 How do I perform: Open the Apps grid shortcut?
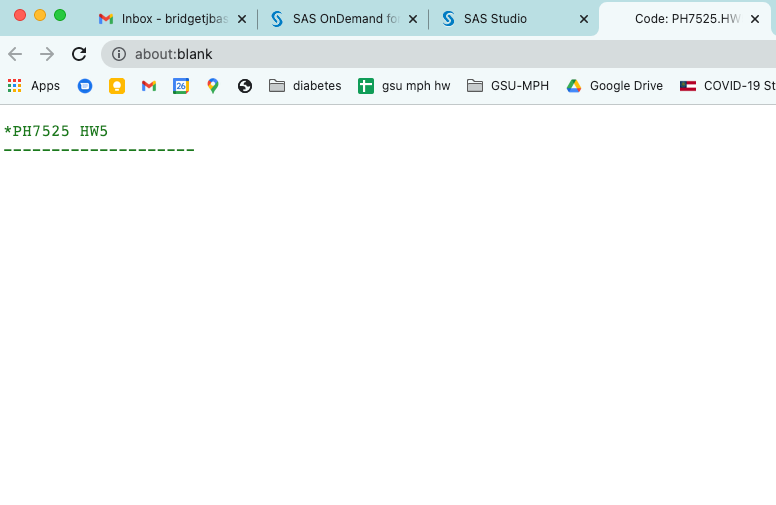34,86
